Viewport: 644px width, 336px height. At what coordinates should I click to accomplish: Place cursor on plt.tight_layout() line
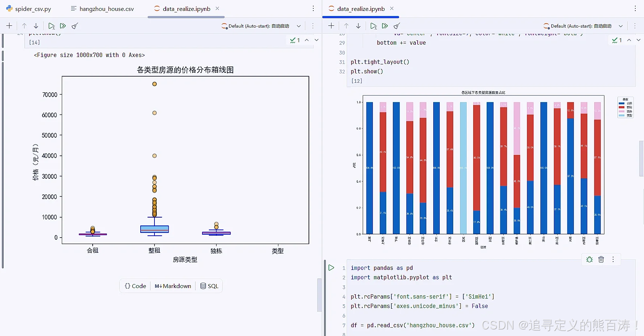pos(380,62)
